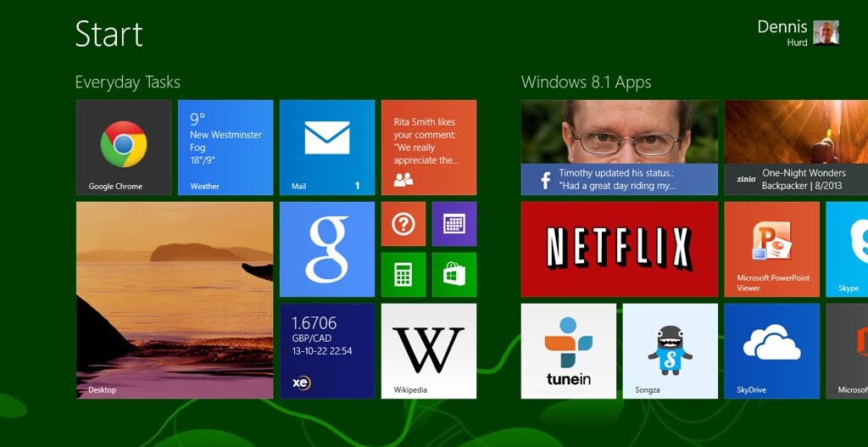Viewport: 868px width, 447px height.
Task: Open Microsoft PowerPoint Viewer tile
Action: [771, 249]
